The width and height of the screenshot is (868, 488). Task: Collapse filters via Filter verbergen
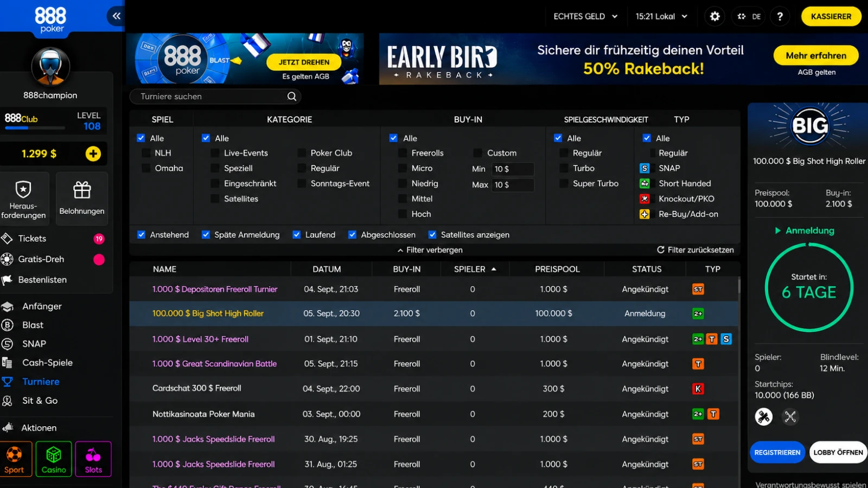point(430,250)
